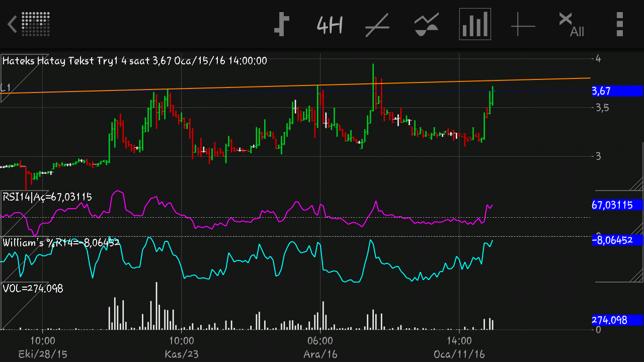644x362 pixels.
Task: Tap the X All delete drawings icon
Action: (x=571, y=24)
